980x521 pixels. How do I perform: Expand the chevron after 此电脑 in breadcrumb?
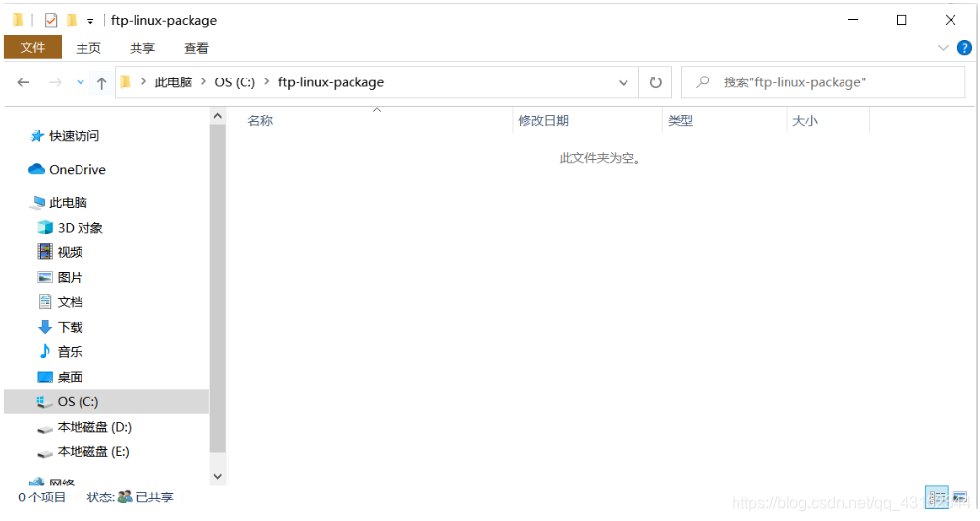[203, 81]
